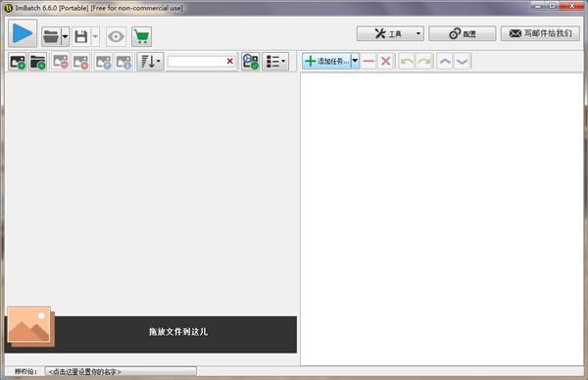Open the purchase page via green cart icon
The height and width of the screenshot is (380, 588).
[141, 36]
